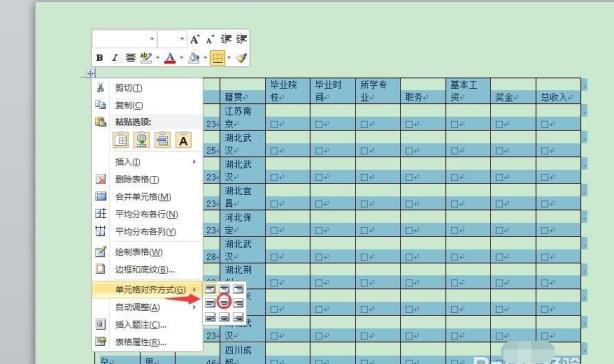Apply the text highlight color

(146, 58)
